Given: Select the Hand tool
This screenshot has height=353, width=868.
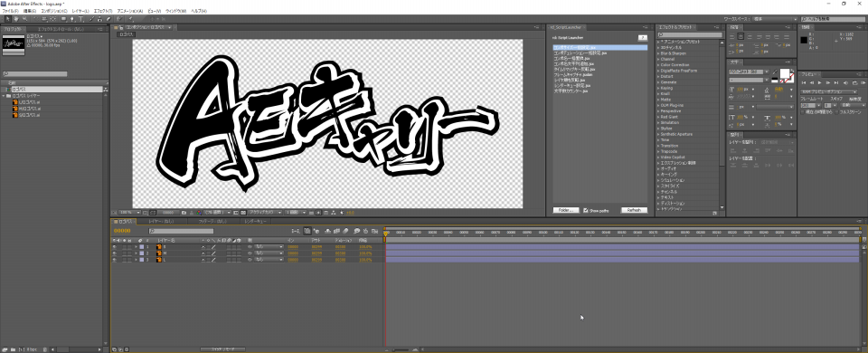Looking at the screenshot, I should click(x=16, y=18).
